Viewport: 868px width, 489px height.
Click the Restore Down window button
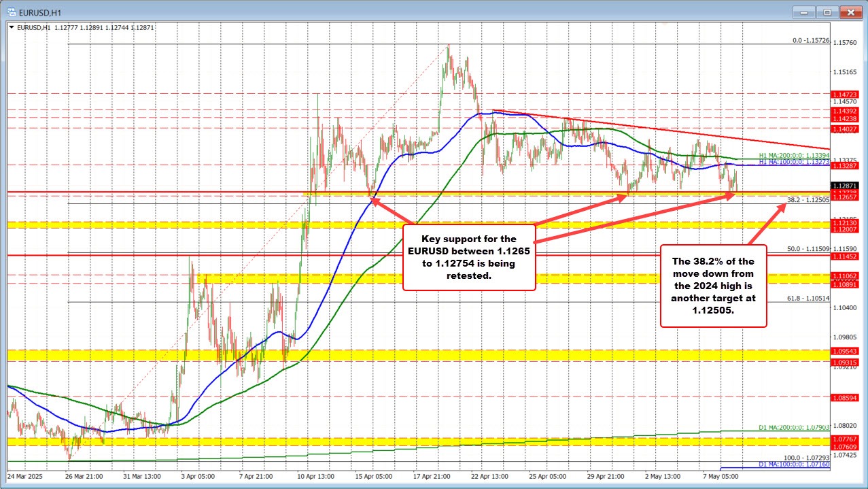point(827,12)
